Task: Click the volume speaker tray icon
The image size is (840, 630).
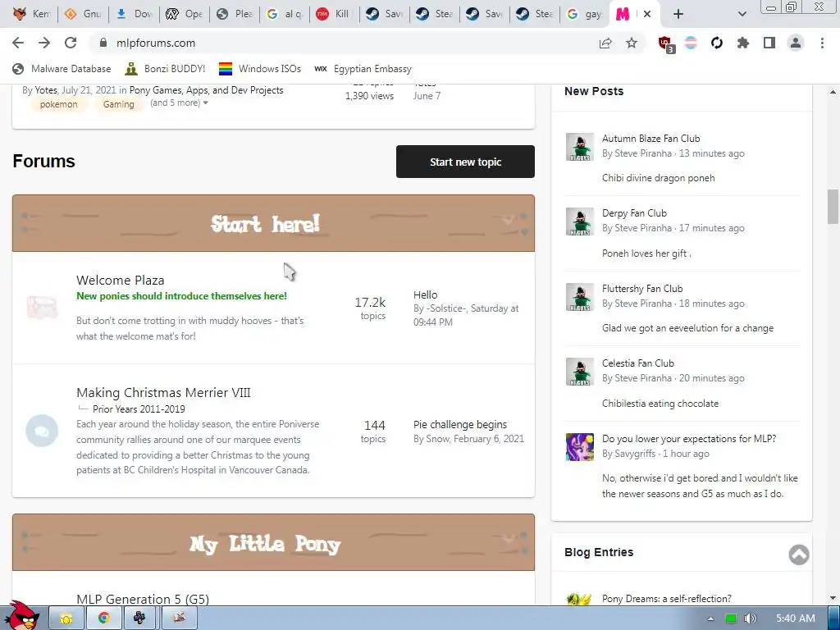Action: point(750,619)
